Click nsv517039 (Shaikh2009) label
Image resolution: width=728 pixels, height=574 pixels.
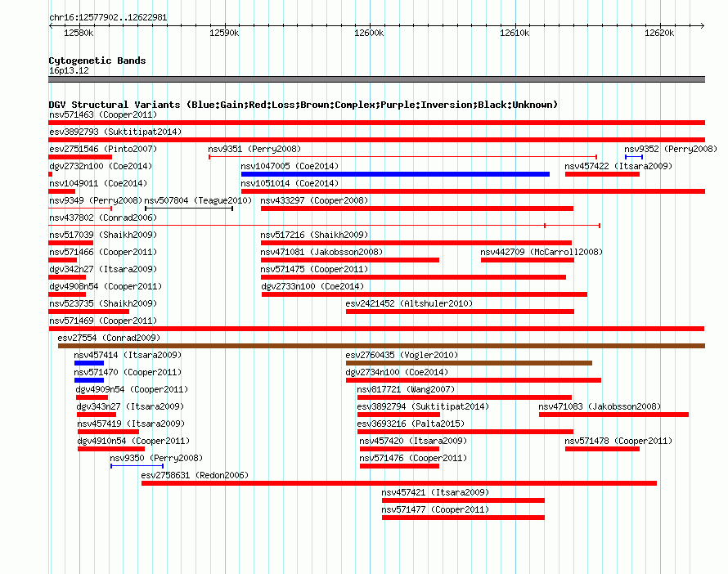[103, 235]
